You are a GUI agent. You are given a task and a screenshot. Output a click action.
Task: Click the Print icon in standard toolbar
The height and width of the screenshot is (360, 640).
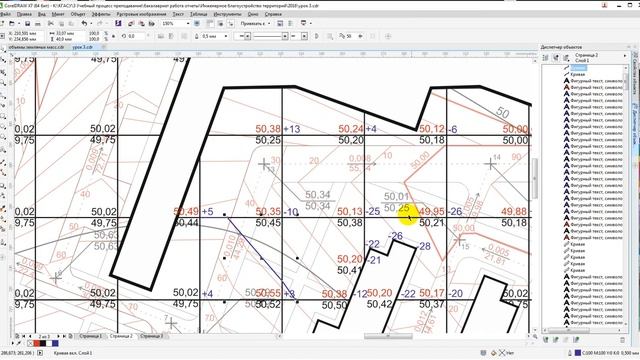pos(38,24)
